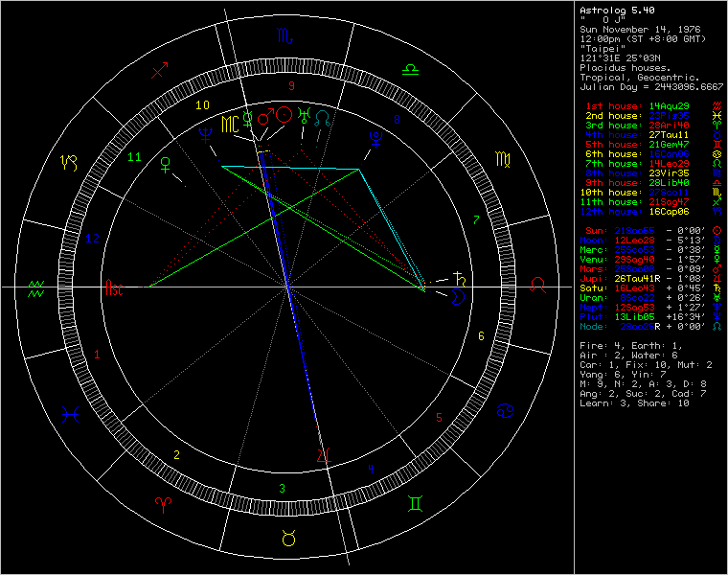Click the 'Astrolog 5.40' title text

pyautogui.click(x=617, y=10)
